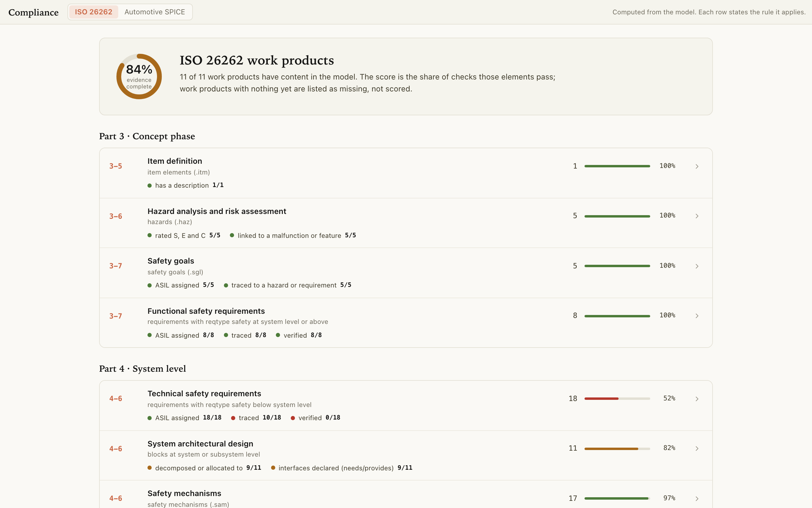Click the 'ISO 26262 work products' heading
Screen dimensions: 812x508
pyautogui.click(x=257, y=60)
